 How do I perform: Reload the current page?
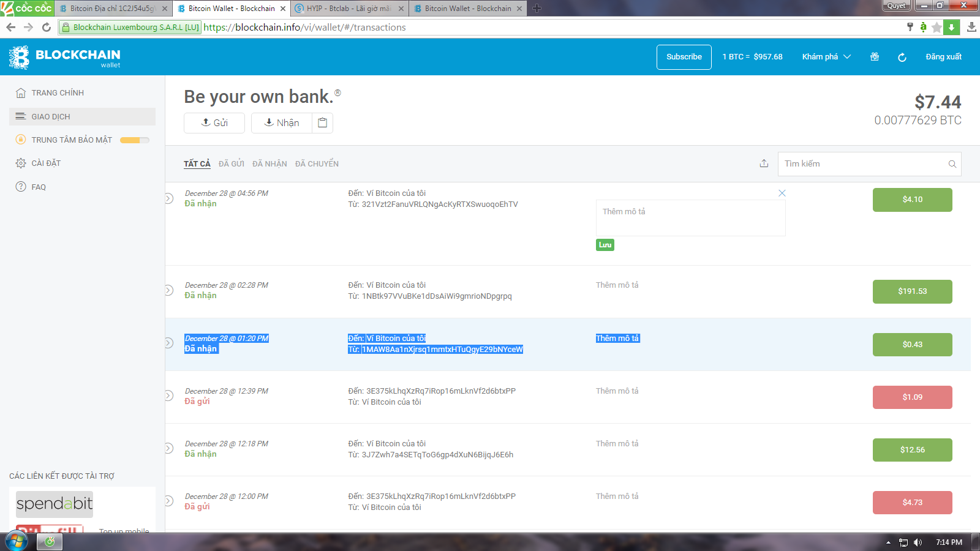(x=47, y=27)
